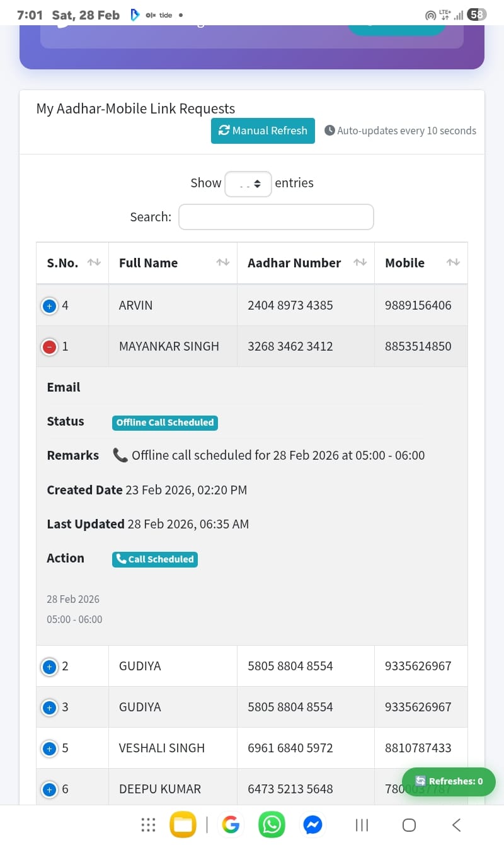The height and width of the screenshot is (845, 504).
Task: Open the Messenger app icon
Action: pyautogui.click(x=312, y=825)
